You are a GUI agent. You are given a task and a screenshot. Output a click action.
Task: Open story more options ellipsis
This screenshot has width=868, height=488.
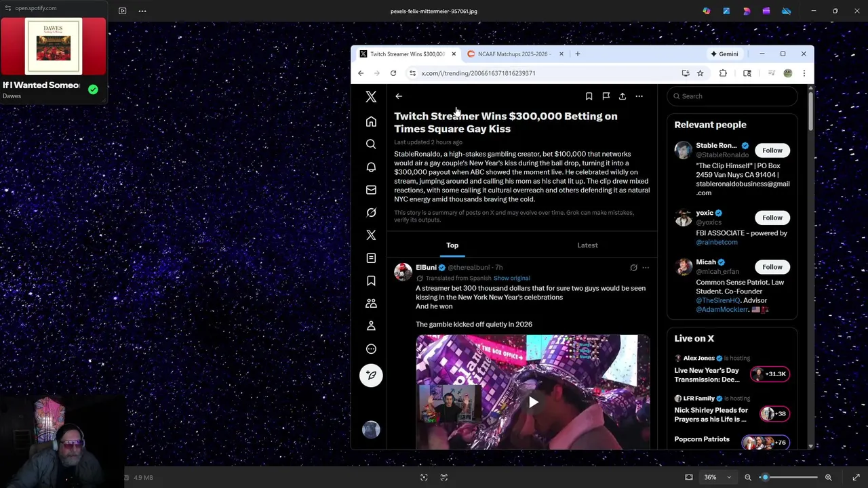pyautogui.click(x=639, y=96)
